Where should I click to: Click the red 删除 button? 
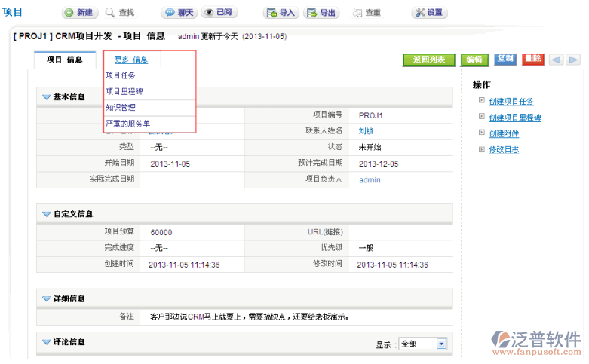coord(532,60)
